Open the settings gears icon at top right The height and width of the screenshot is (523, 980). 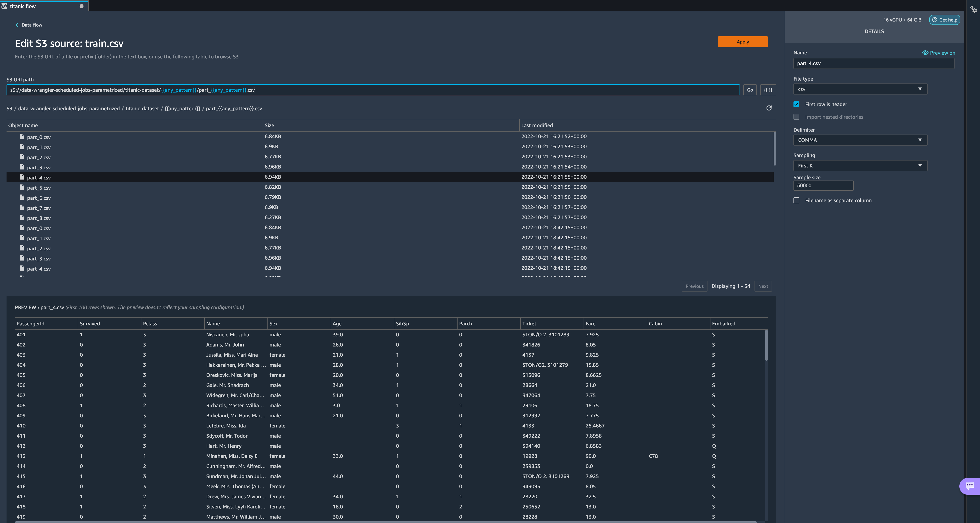tap(973, 9)
